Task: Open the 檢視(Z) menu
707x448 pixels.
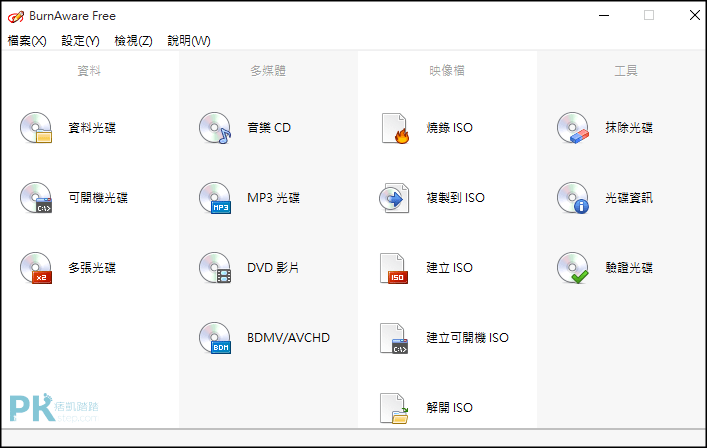Action: [x=133, y=41]
